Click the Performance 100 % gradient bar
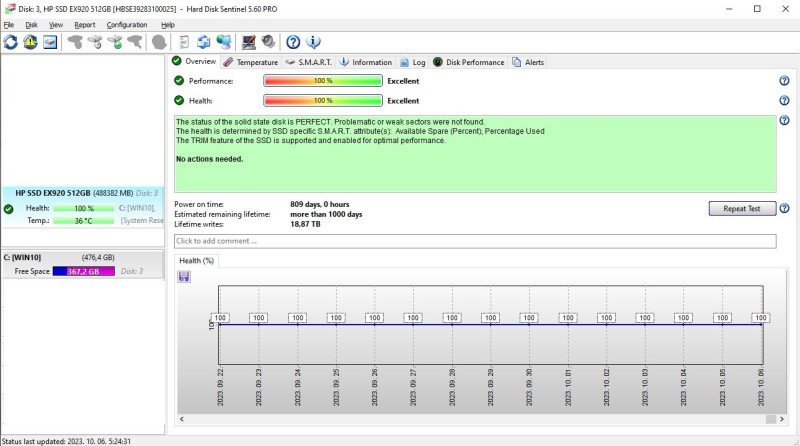This screenshot has height=446, width=800. click(x=322, y=81)
